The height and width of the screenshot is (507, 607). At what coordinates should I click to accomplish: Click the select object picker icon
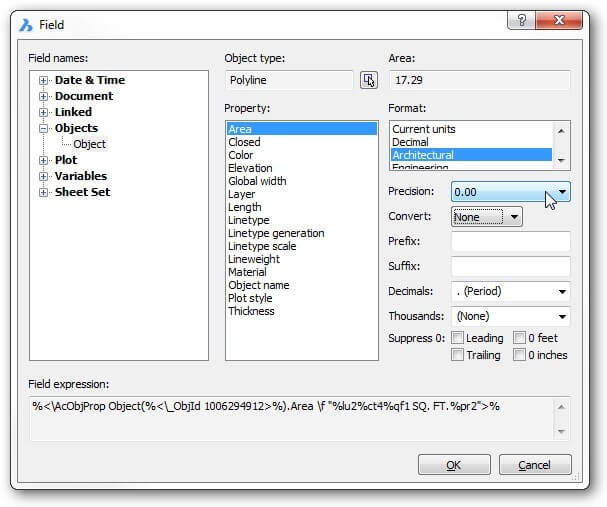pos(369,80)
